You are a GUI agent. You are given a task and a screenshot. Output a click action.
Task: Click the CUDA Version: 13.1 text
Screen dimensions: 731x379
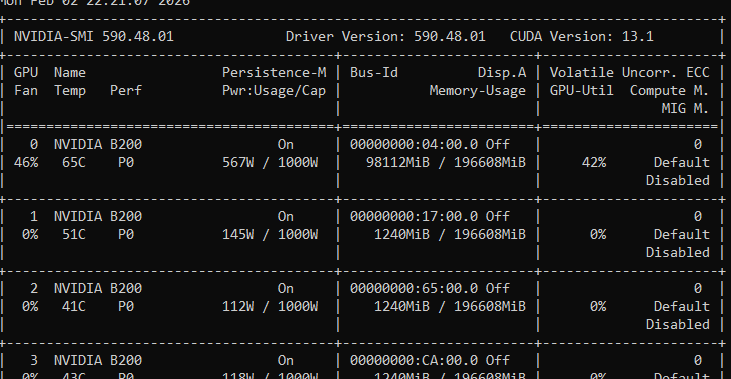581,36
